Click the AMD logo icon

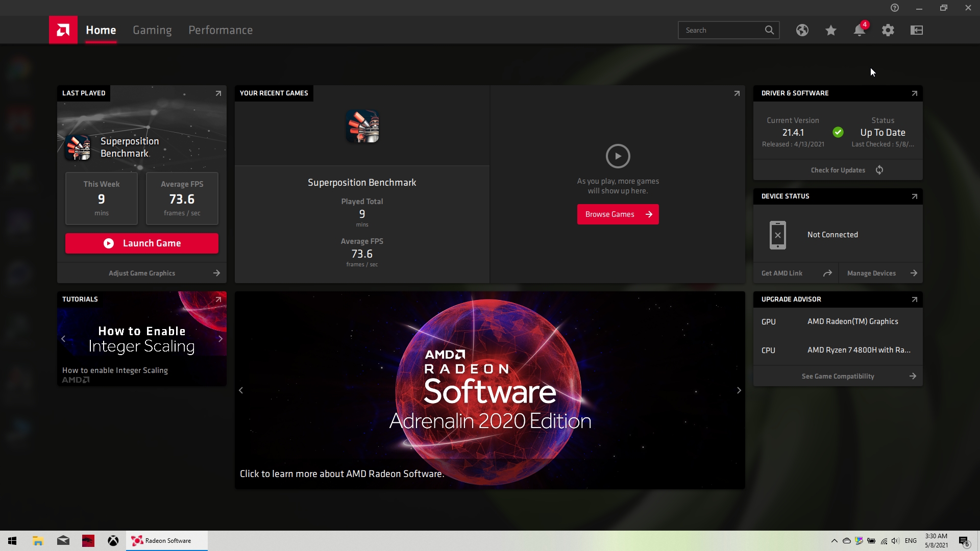coord(63,30)
